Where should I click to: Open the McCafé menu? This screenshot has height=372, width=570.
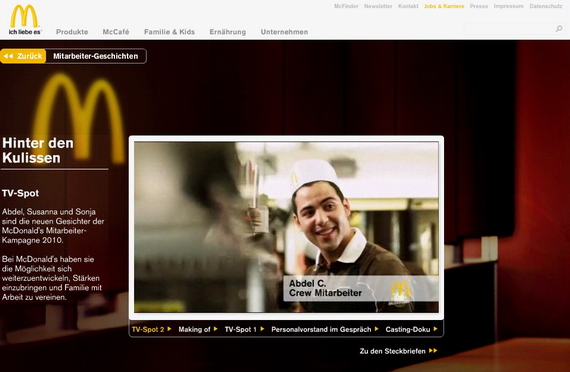(x=116, y=32)
